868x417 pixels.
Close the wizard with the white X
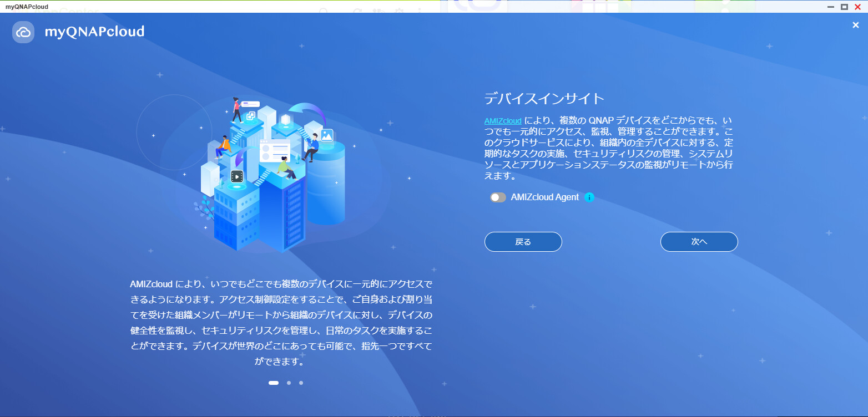855,25
